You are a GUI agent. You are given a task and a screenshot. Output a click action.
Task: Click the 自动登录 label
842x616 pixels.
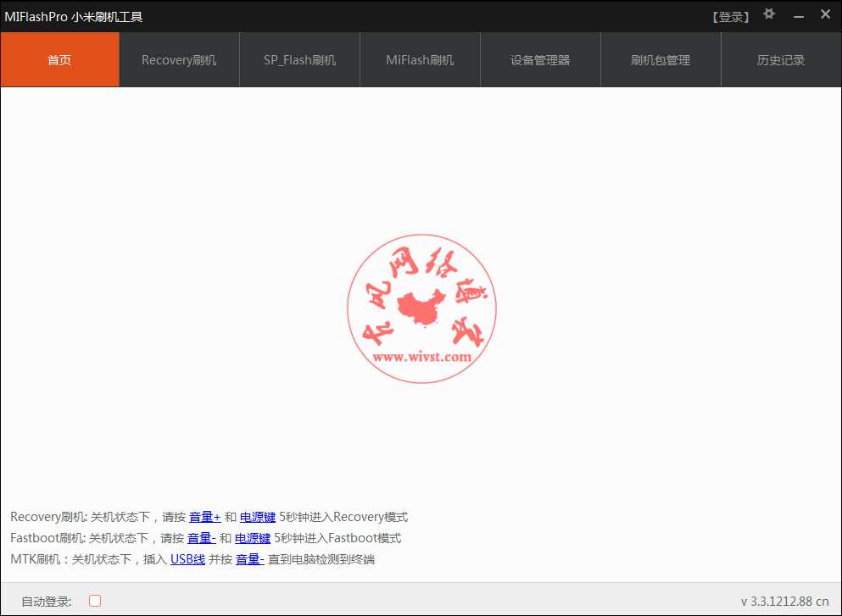[46, 602]
